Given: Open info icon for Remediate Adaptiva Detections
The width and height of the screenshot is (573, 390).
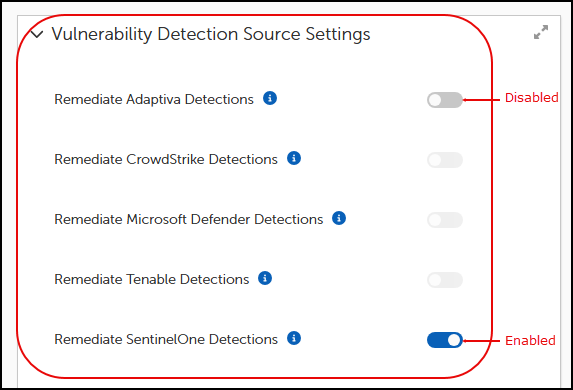Looking at the screenshot, I should (x=270, y=98).
